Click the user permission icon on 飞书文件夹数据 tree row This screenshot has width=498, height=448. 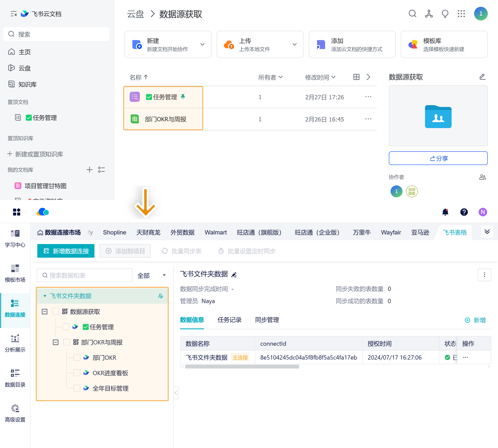[x=161, y=296]
